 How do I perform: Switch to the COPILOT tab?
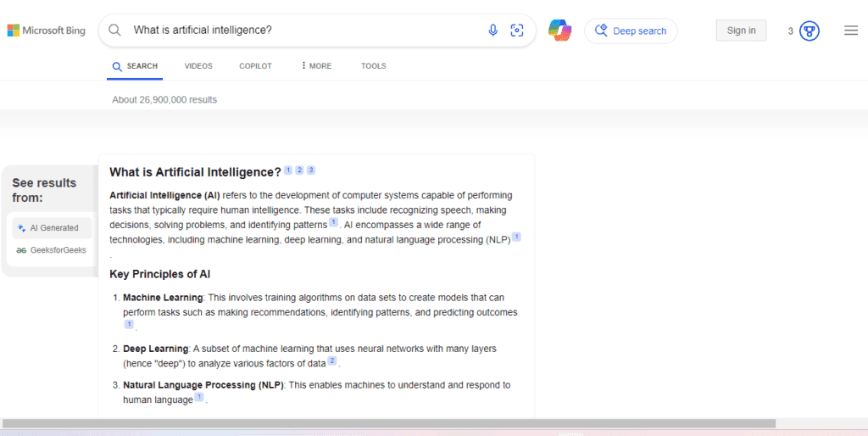255,66
